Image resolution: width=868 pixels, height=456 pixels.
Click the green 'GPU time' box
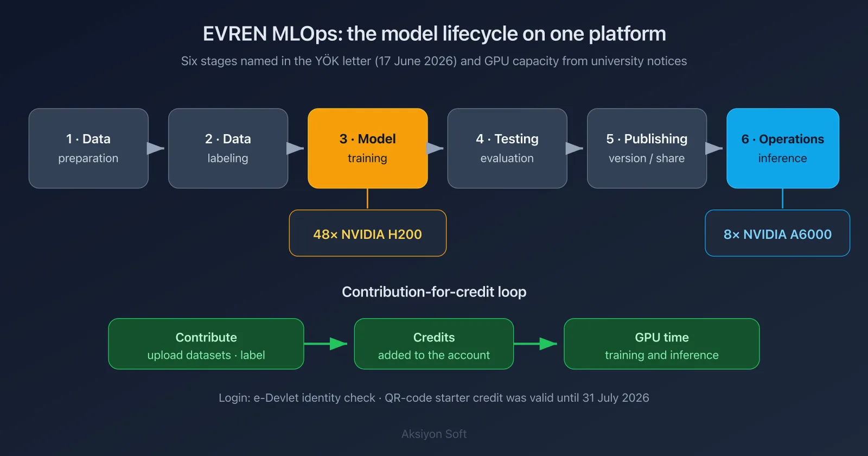(662, 344)
